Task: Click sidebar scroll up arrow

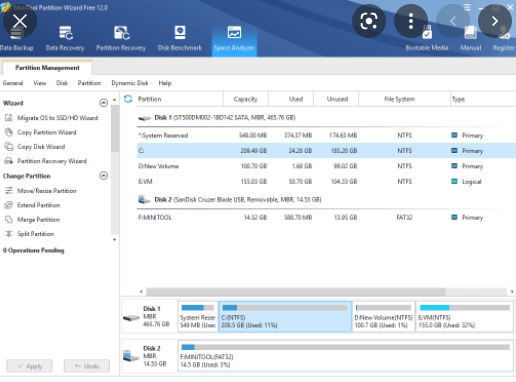Action: tap(115, 100)
